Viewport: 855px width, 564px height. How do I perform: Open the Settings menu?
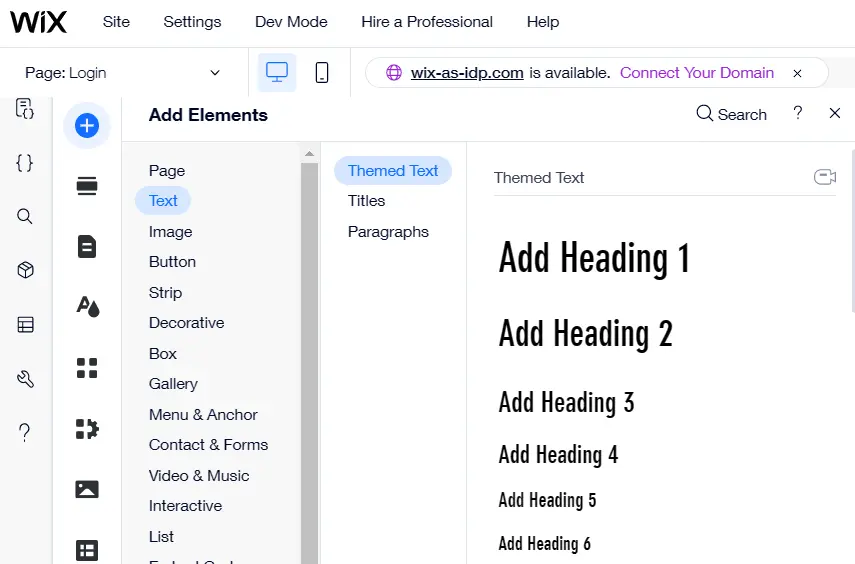point(192,22)
